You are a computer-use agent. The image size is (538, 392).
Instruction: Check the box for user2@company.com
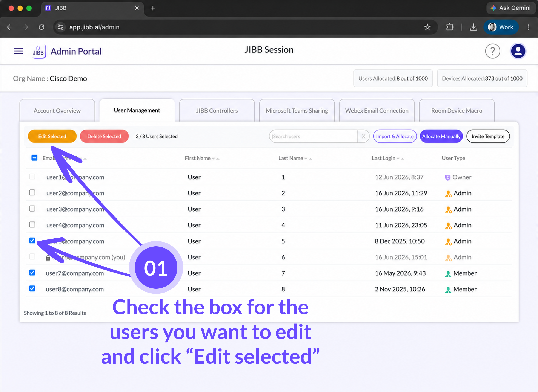(x=32, y=192)
